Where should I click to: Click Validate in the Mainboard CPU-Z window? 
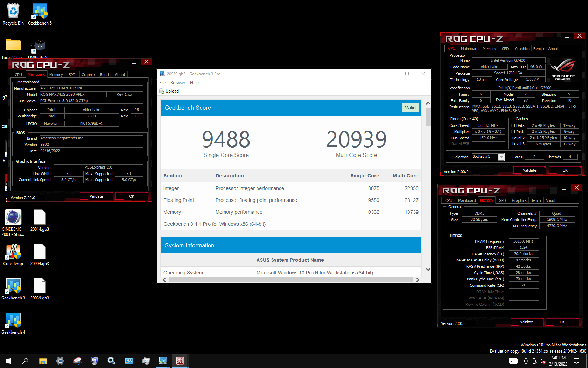coord(96,196)
